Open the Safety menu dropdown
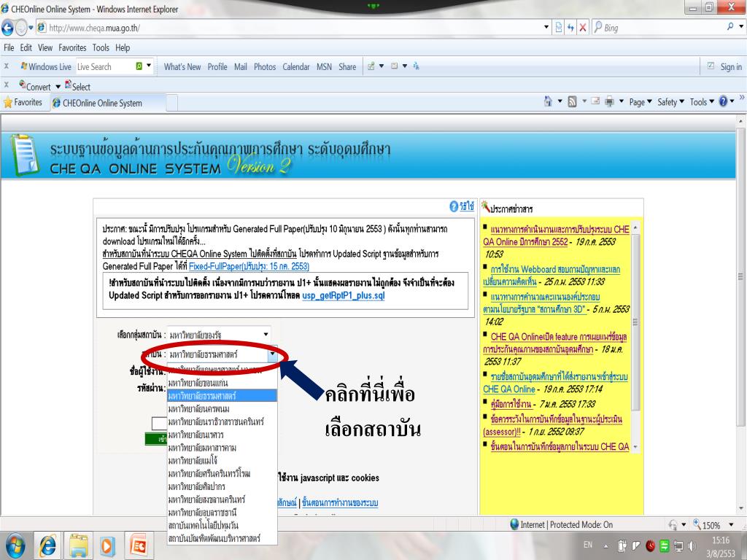The image size is (747, 560). coord(671,102)
